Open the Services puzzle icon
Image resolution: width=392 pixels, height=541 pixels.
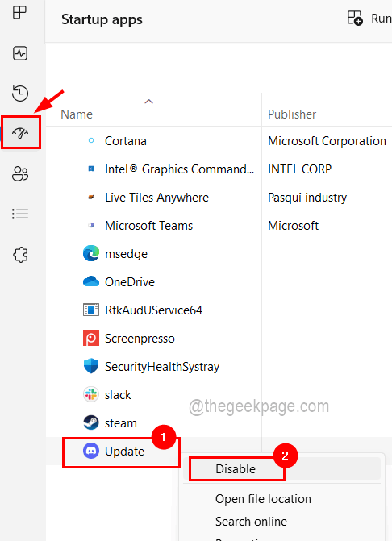pos(20,255)
